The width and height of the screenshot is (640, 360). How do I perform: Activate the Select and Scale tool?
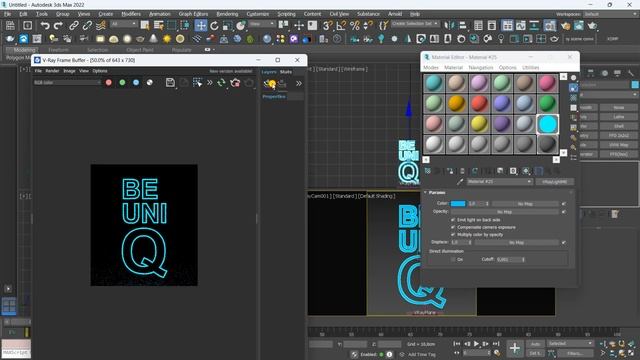point(227,26)
